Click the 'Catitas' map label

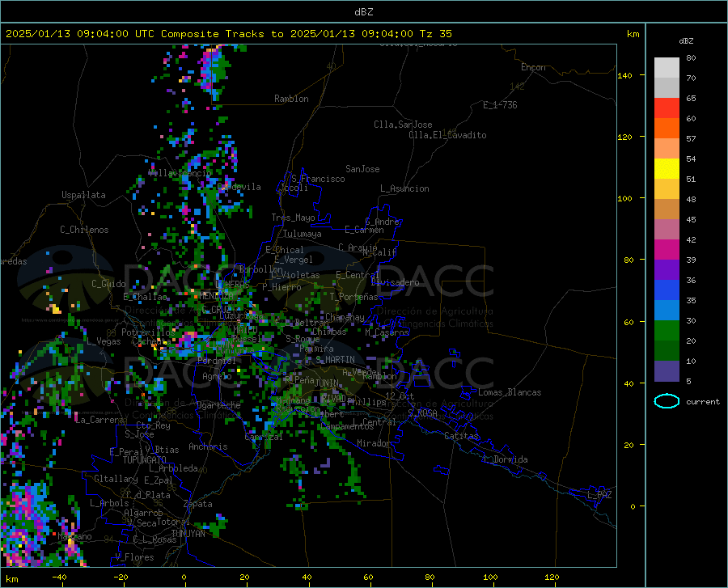(462, 436)
